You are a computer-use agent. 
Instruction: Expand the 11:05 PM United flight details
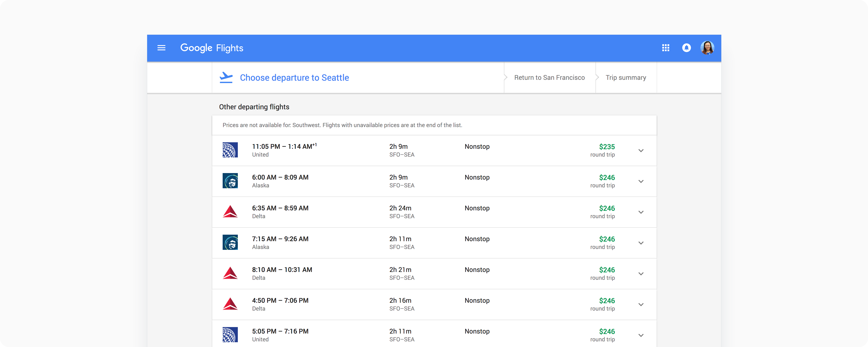coord(641,151)
